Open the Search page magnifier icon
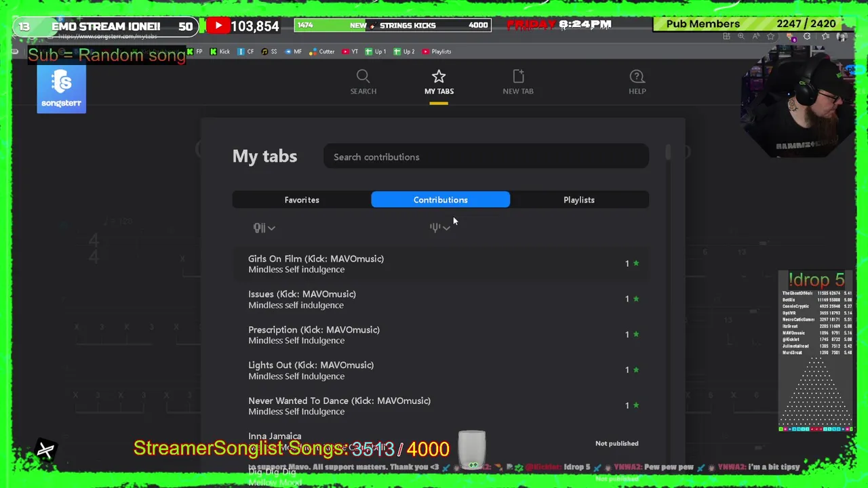 click(363, 77)
